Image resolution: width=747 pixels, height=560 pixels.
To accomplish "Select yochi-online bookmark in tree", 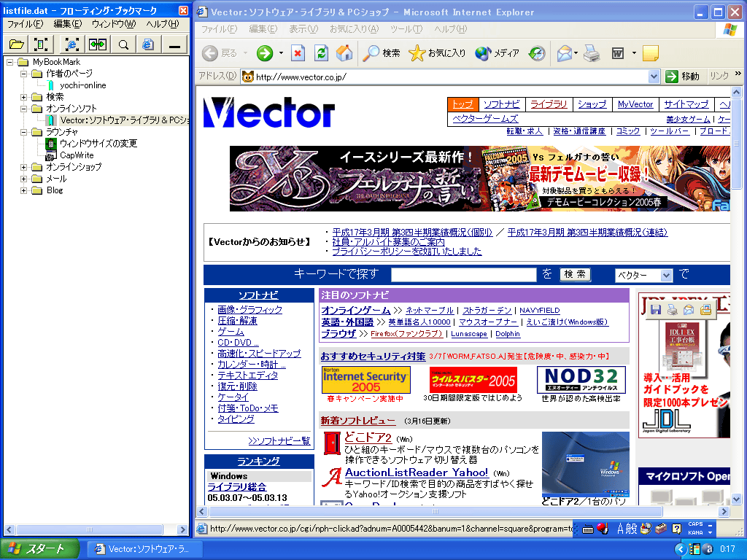I will click(83, 85).
